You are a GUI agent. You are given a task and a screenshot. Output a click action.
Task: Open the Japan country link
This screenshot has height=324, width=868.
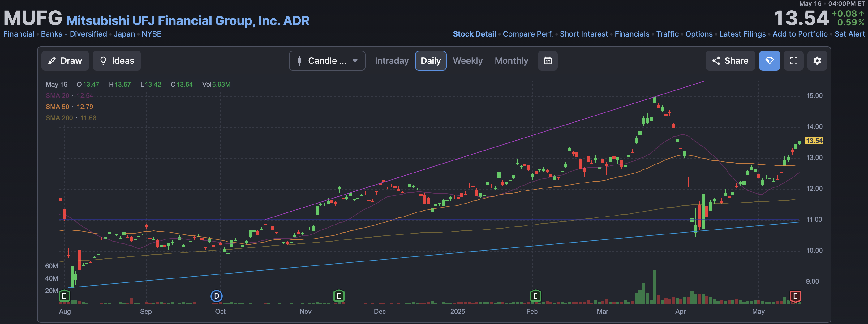click(124, 34)
